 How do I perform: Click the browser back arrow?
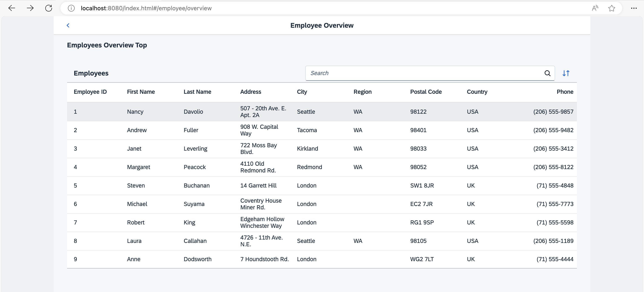(12, 8)
